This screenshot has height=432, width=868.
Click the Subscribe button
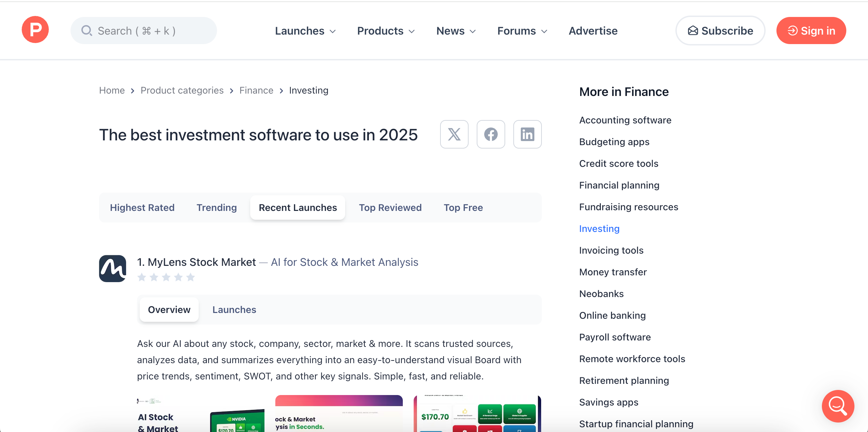tap(720, 31)
